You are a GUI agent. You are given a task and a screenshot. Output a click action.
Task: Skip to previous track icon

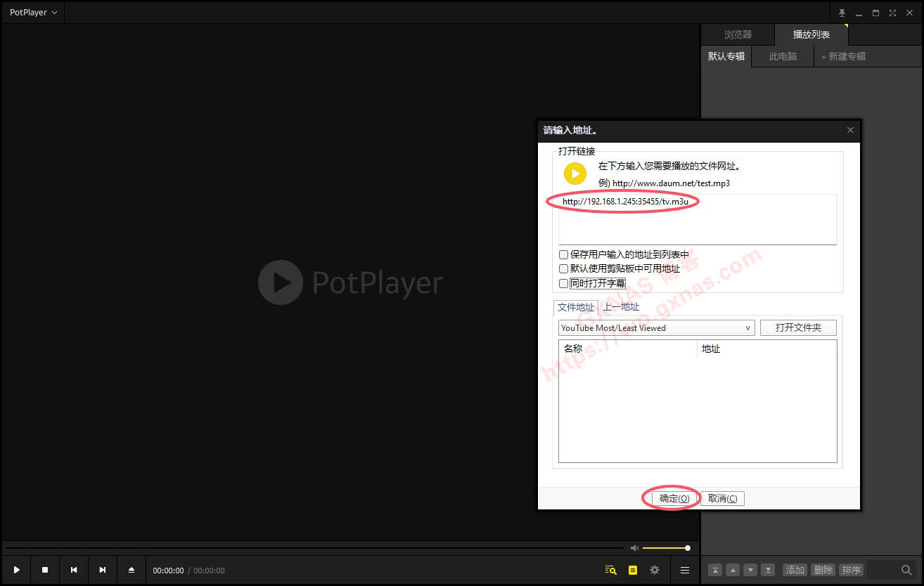(74, 570)
